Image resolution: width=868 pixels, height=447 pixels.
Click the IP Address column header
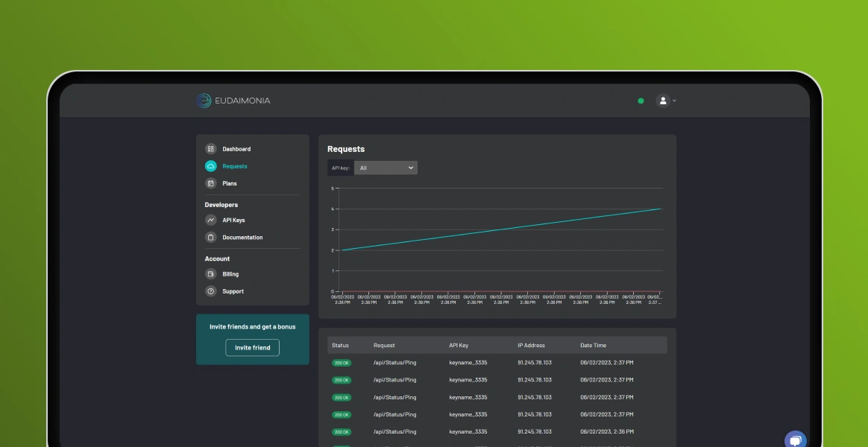531,345
